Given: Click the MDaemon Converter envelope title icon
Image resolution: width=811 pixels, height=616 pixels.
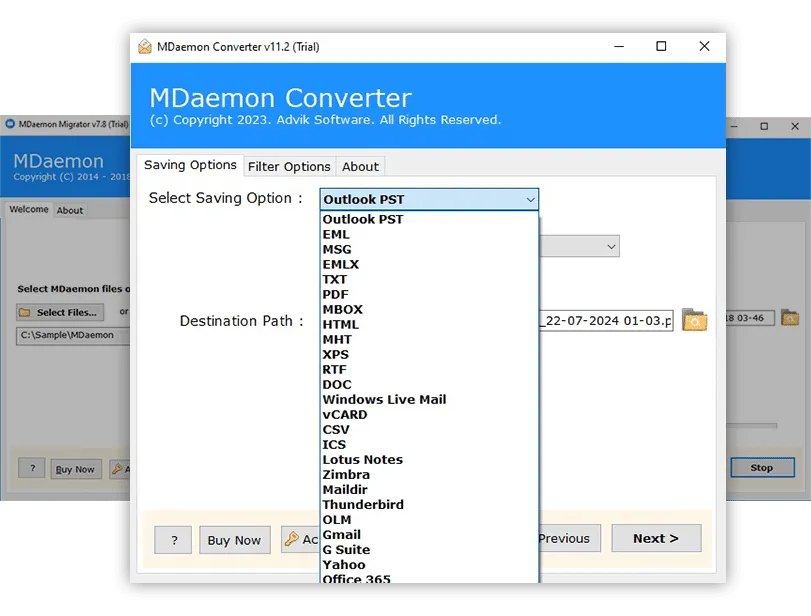Looking at the screenshot, I should [145, 47].
